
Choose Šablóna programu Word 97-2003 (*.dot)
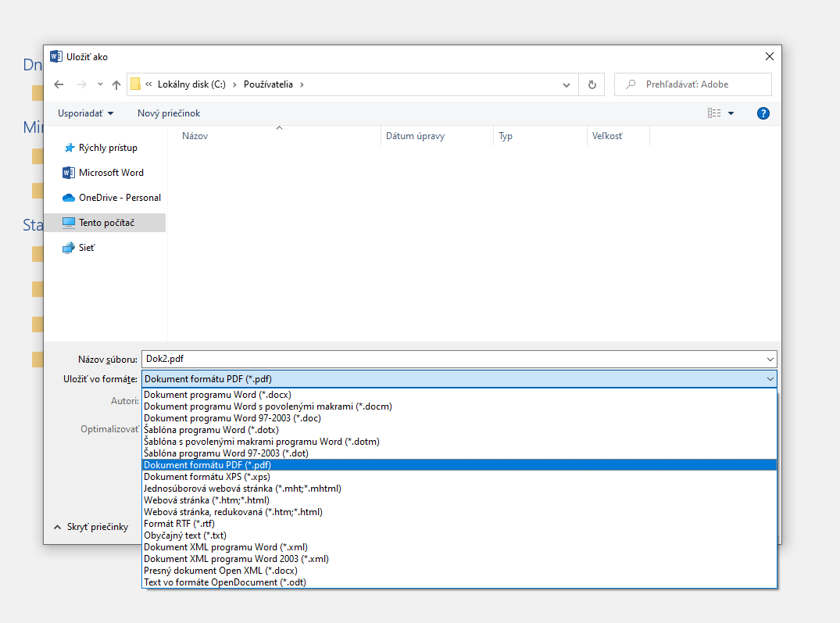pos(459,453)
